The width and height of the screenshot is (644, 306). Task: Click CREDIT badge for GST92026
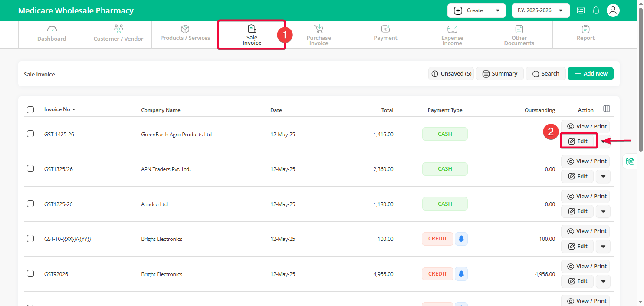437,273
